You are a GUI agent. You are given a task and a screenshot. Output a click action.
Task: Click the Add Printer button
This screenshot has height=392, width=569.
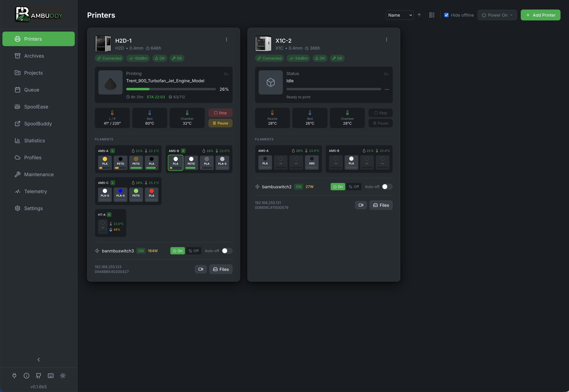click(x=540, y=15)
